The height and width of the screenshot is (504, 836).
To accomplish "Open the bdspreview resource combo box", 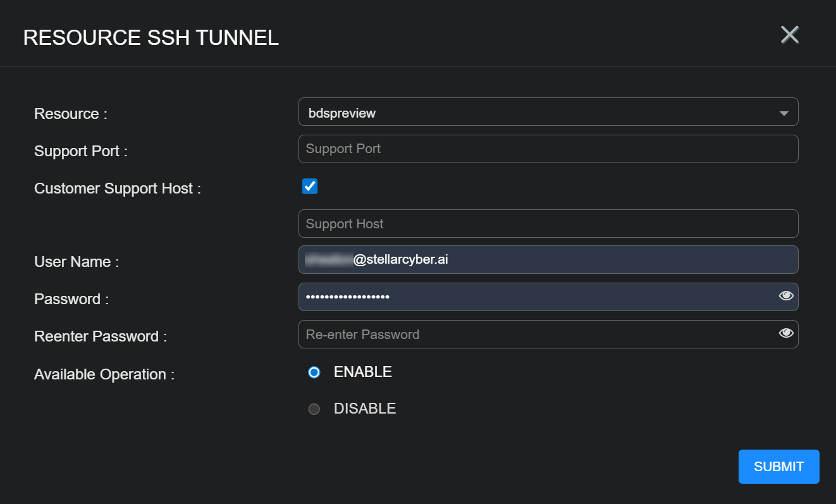I will (x=538, y=113).
